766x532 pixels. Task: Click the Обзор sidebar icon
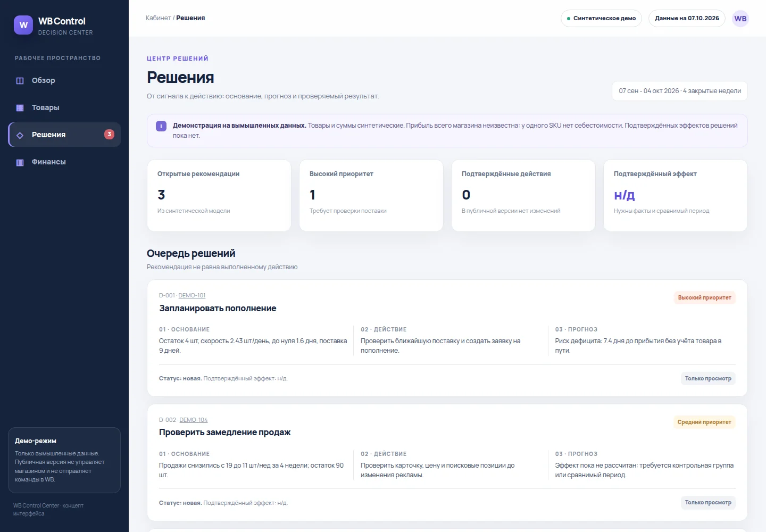click(x=20, y=81)
